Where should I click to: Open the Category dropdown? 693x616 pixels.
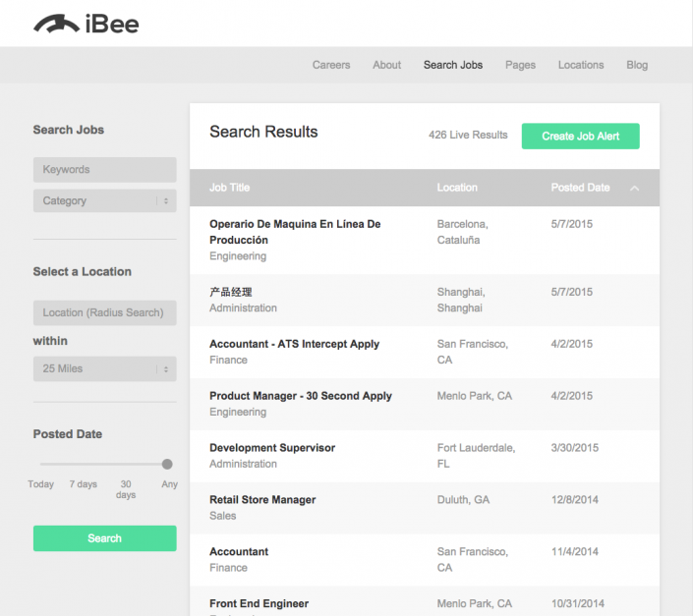point(104,200)
